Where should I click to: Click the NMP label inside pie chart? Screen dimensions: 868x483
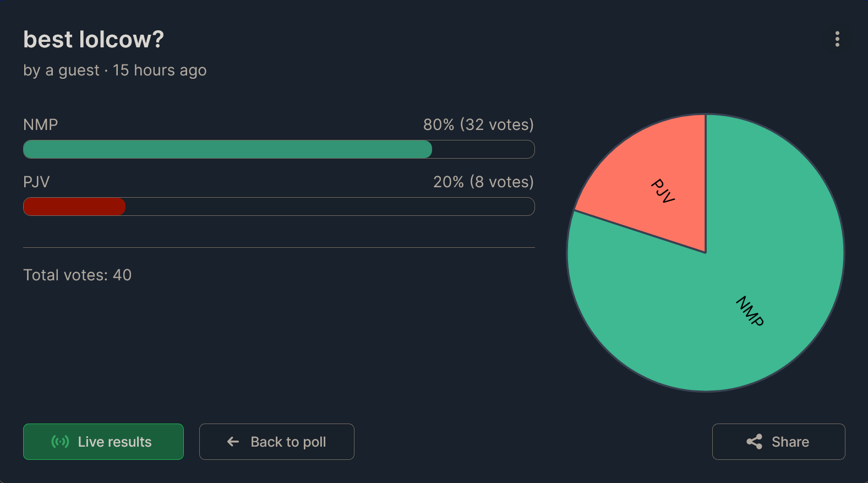[750, 311]
